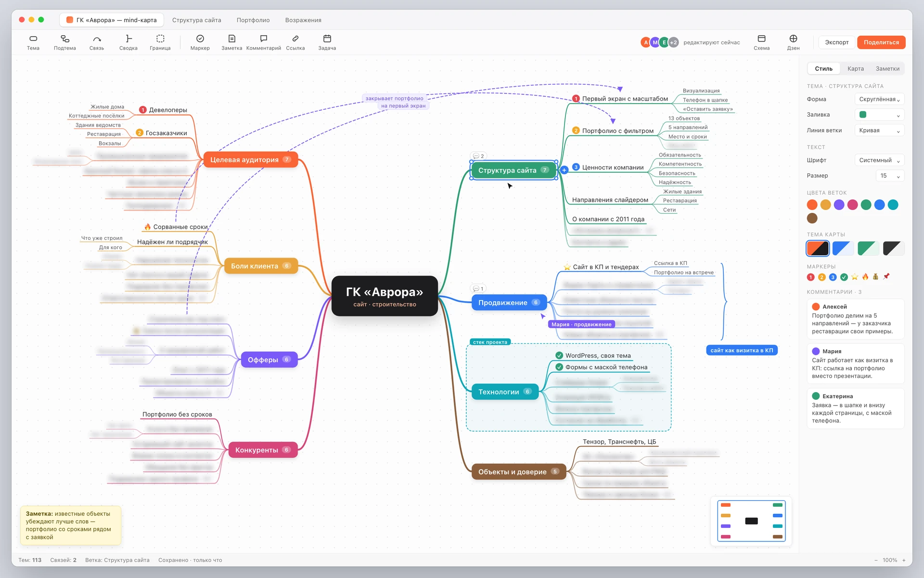Open the Заметки tab in side panel

point(887,69)
